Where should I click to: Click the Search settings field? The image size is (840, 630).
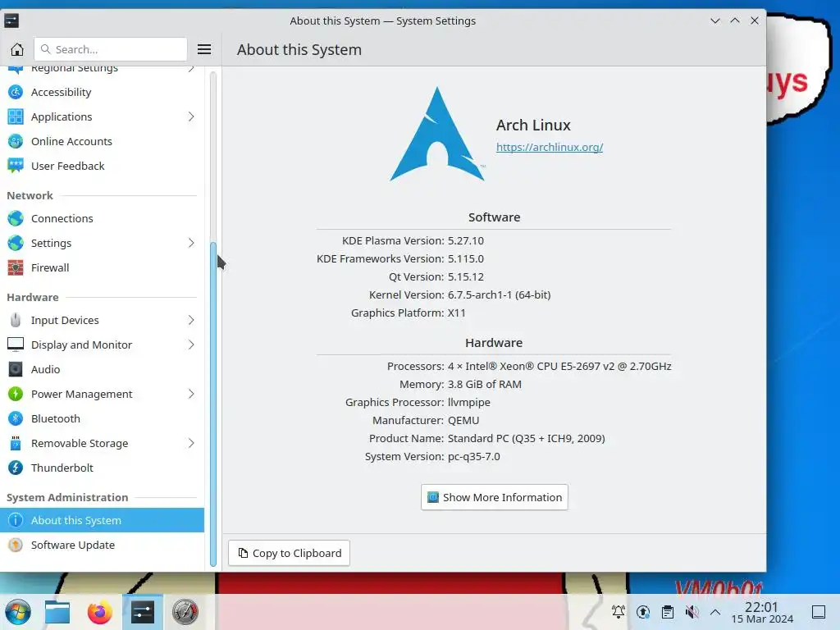111,49
